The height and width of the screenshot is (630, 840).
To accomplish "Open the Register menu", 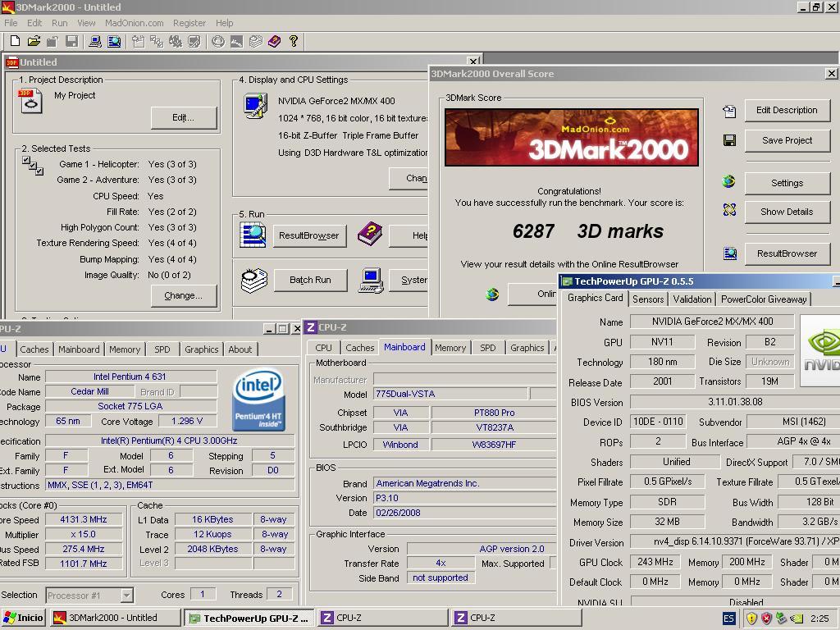I will 189,23.
